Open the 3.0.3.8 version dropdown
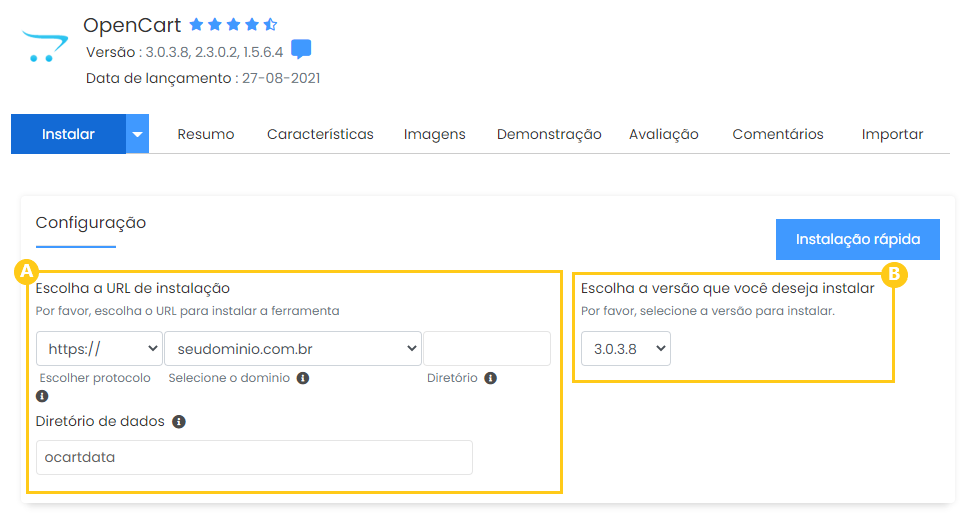Image resolution: width=972 pixels, height=525 pixels. 625,349
